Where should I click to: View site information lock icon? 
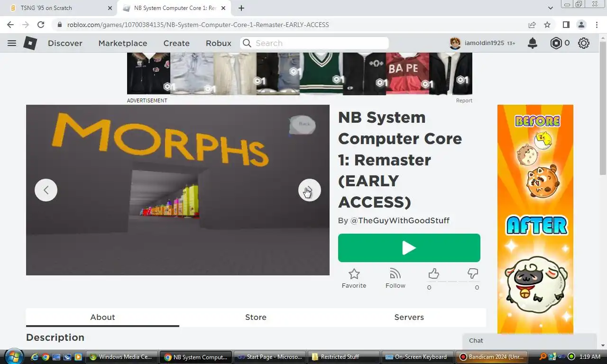click(59, 25)
